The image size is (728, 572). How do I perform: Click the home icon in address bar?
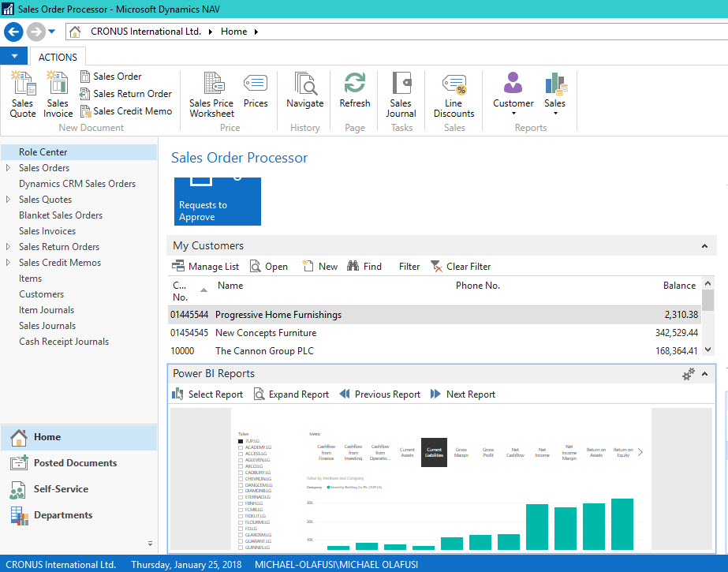[75, 32]
